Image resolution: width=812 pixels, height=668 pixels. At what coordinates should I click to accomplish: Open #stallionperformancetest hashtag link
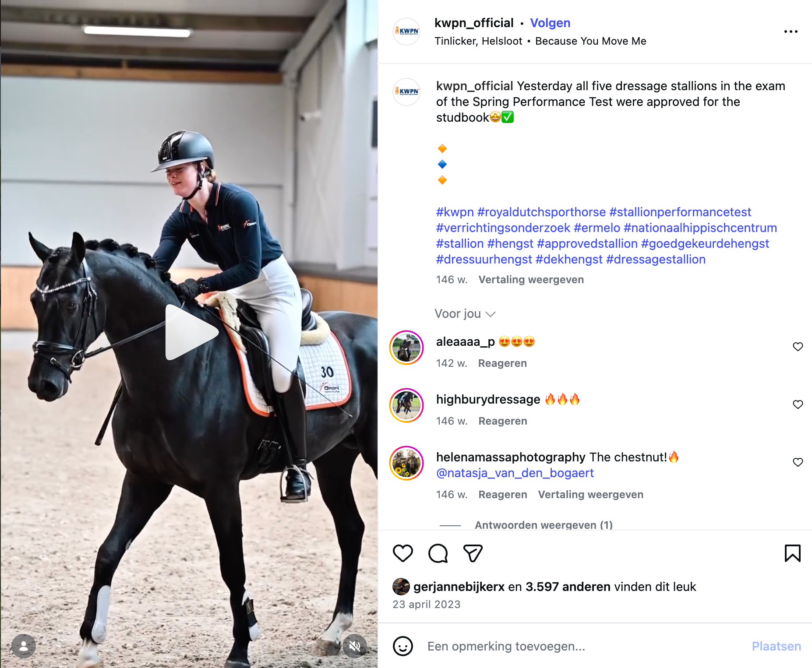pos(680,212)
